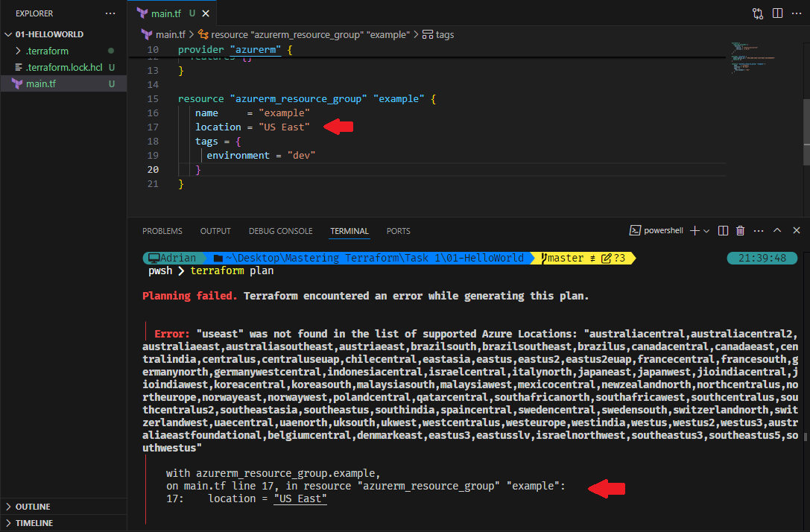Switch to the DEBUG CONSOLE tab
The image size is (810, 532).
pyautogui.click(x=280, y=231)
